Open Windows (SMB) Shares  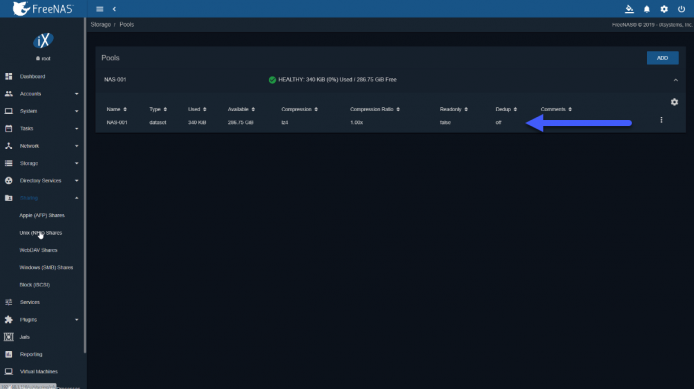click(46, 267)
